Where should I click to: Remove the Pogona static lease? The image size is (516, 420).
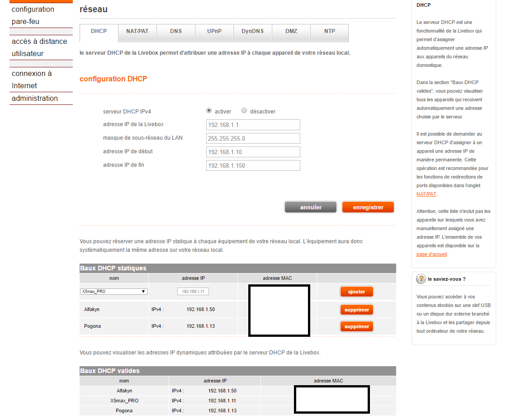click(x=356, y=326)
